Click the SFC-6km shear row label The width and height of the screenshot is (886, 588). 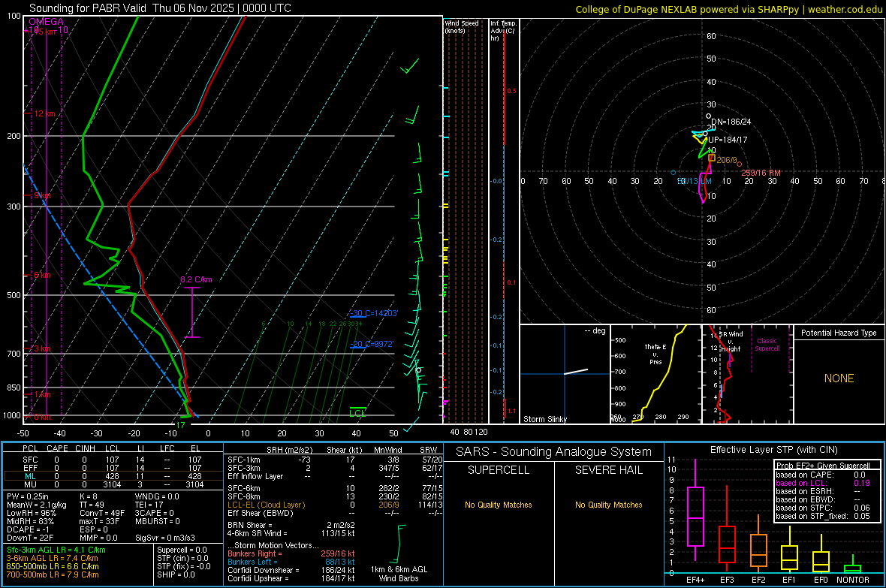[x=244, y=488]
